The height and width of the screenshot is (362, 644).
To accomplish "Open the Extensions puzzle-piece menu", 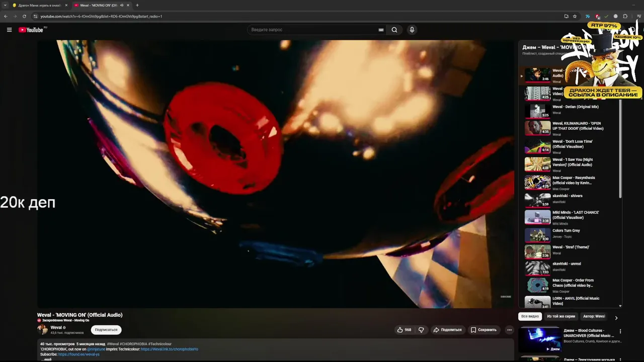I will tap(625, 16).
